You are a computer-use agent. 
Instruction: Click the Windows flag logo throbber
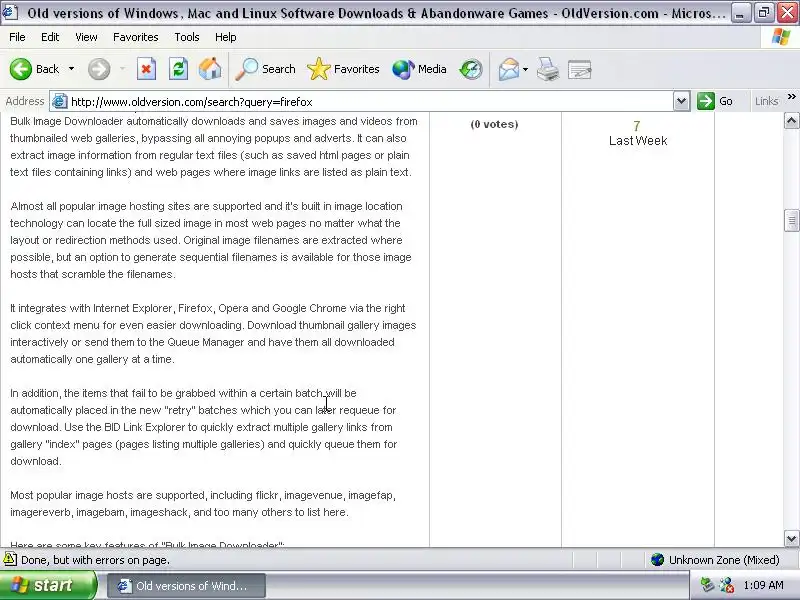tap(781, 37)
